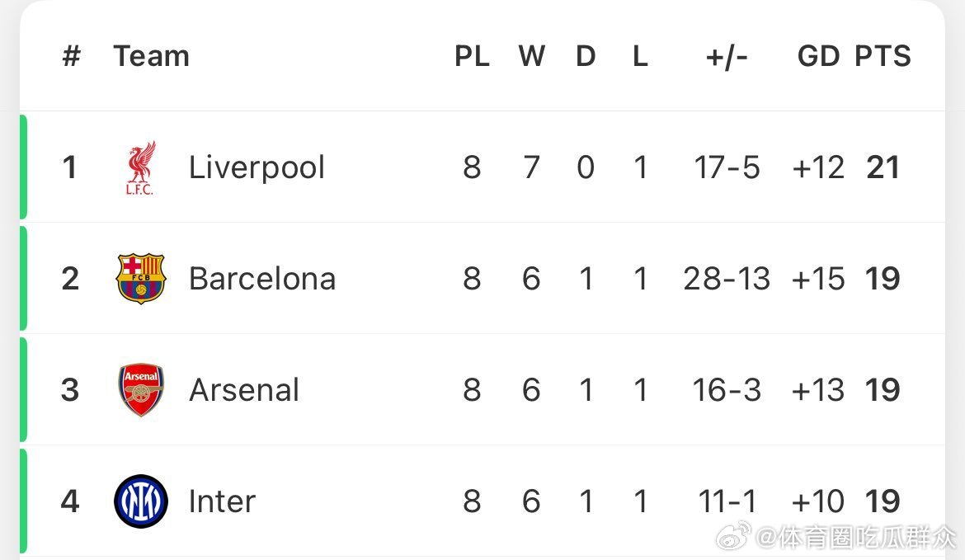
Task: Click the W column header
Action: pos(532,56)
